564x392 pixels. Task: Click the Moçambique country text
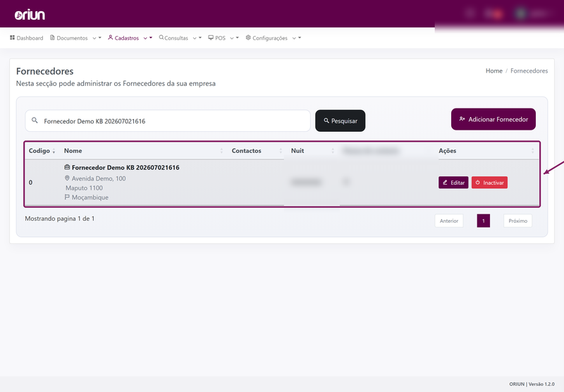tap(90, 197)
